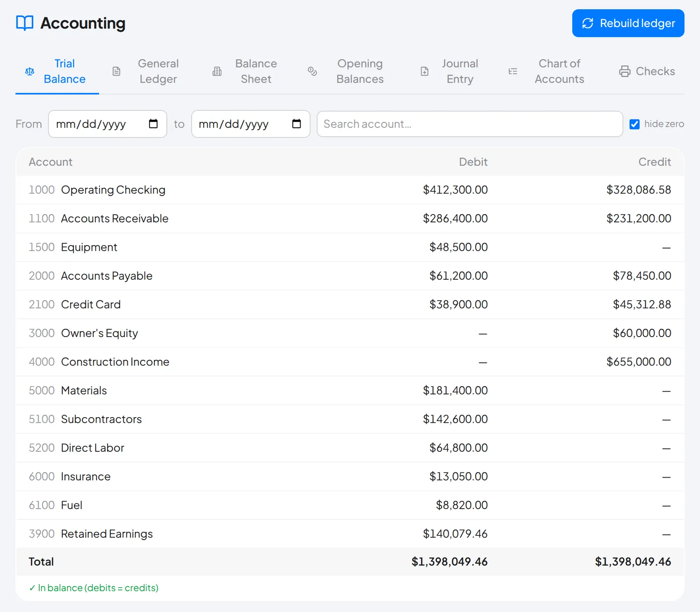Click the Operating Checking account row
Screen dimensions: 700x612
[x=350, y=190]
